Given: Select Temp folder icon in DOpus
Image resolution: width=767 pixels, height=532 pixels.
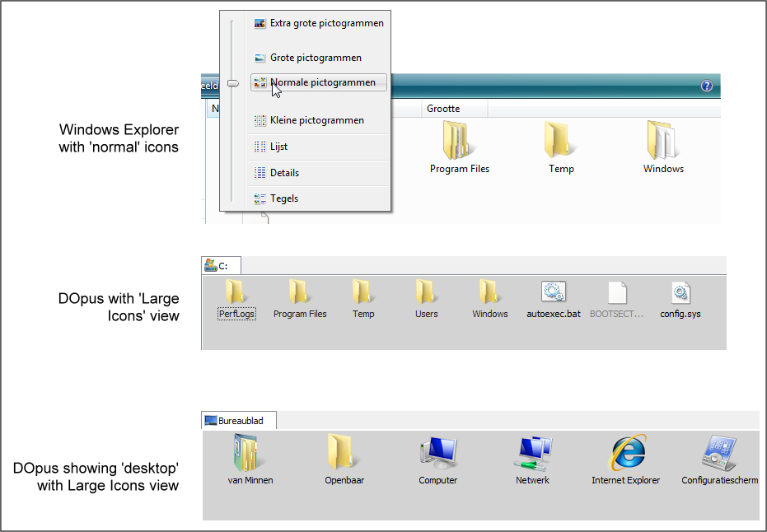Looking at the screenshot, I should 362,292.
